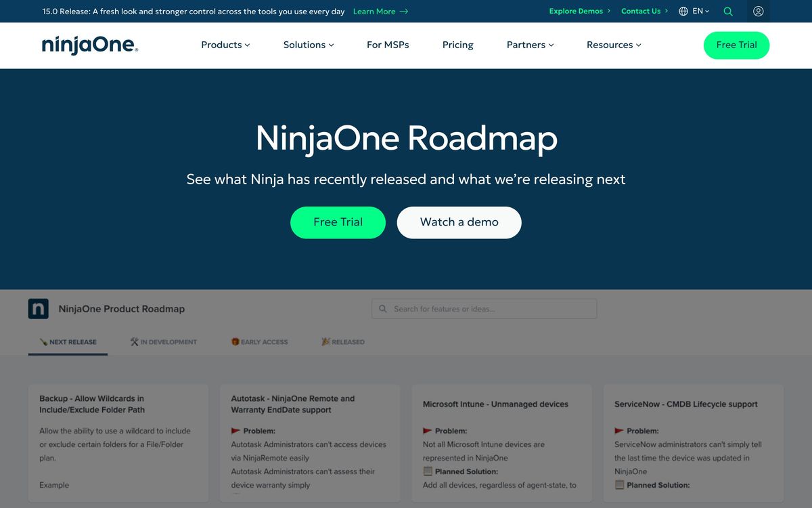The image size is (812, 508).
Task: Click Planned Solution notepad icon in Intune card
Action: tap(428, 471)
